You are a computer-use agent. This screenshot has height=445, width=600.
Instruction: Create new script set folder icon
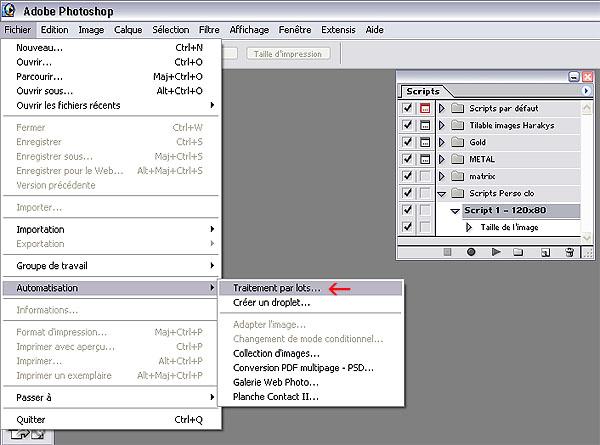pyautogui.click(x=518, y=252)
